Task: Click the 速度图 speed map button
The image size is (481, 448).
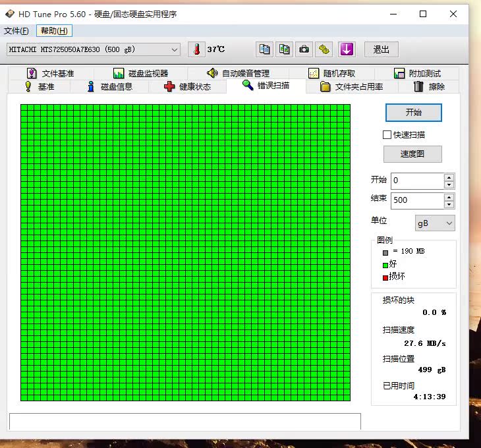Action: point(412,154)
